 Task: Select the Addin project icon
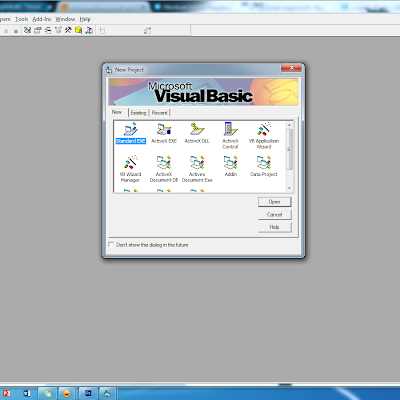pyautogui.click(x=231, y=166)
